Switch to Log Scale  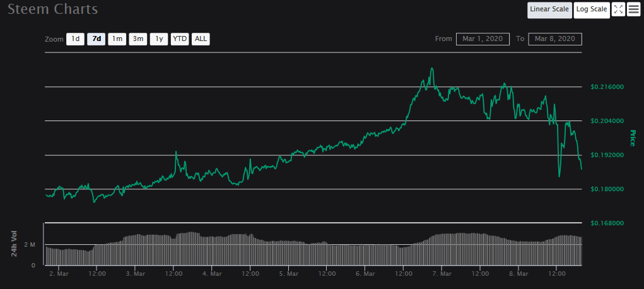592,9
